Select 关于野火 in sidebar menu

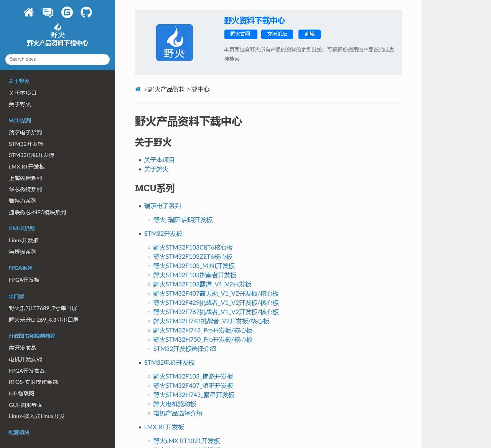pos(20,104)
